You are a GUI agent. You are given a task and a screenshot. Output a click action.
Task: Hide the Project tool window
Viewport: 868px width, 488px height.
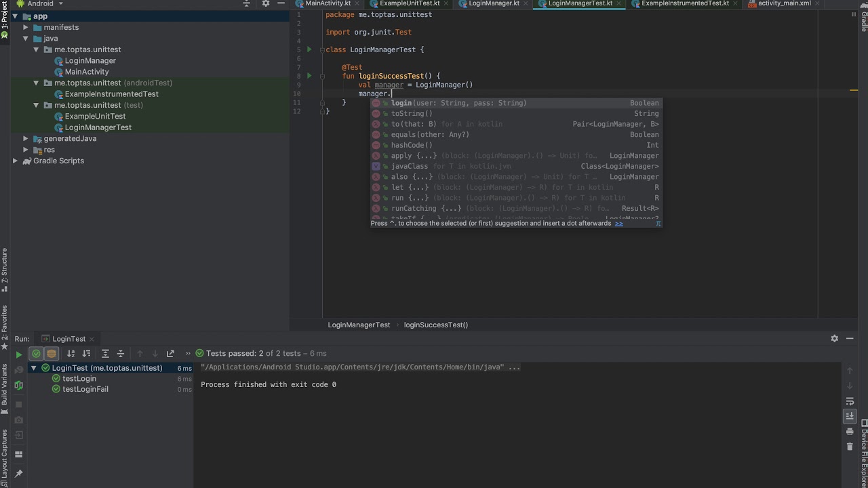point(281,3)
